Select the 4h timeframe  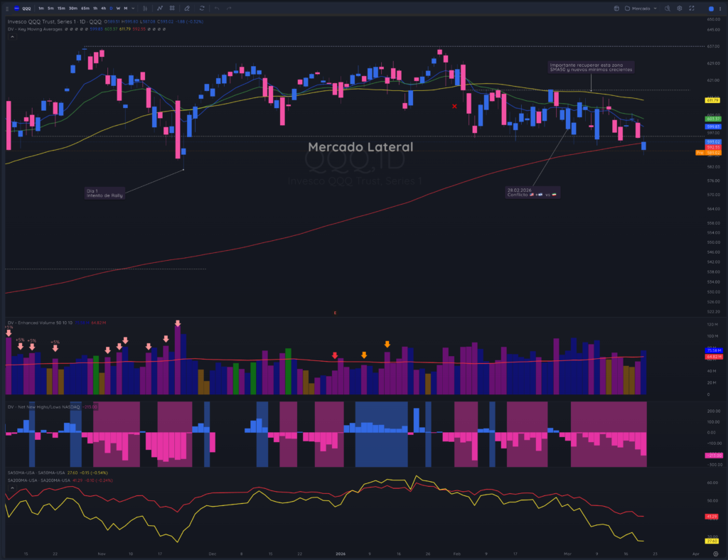(x=104, y=9)
